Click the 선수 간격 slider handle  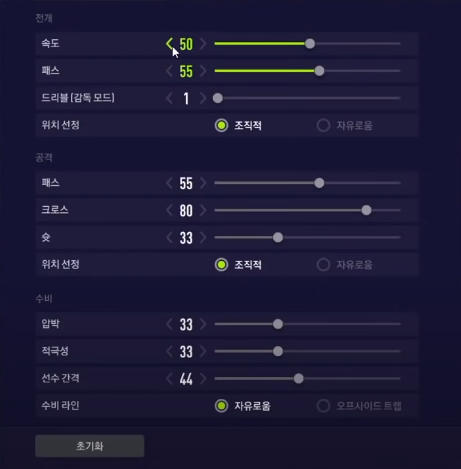(x=299, y=379)
